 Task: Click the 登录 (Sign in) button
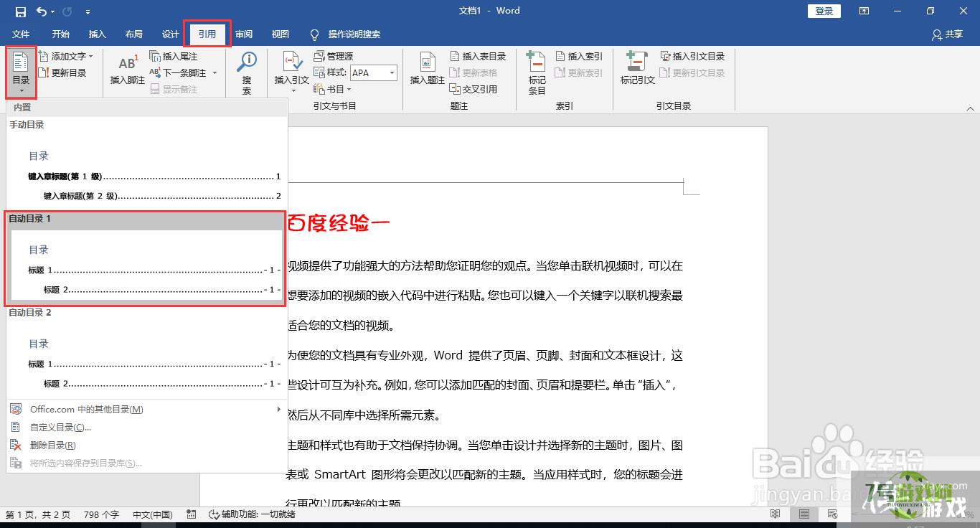[824, 11]
